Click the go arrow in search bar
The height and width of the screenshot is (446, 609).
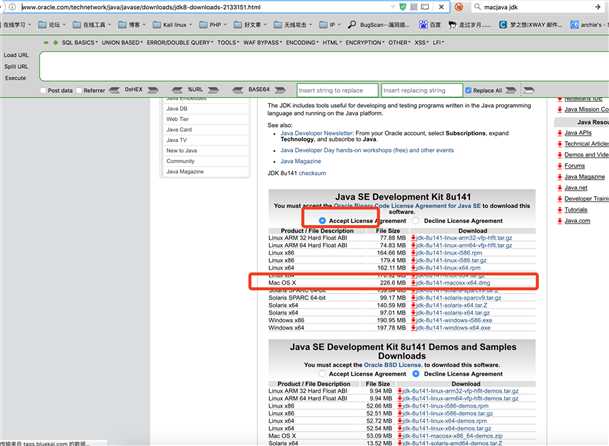coord(598,7)
